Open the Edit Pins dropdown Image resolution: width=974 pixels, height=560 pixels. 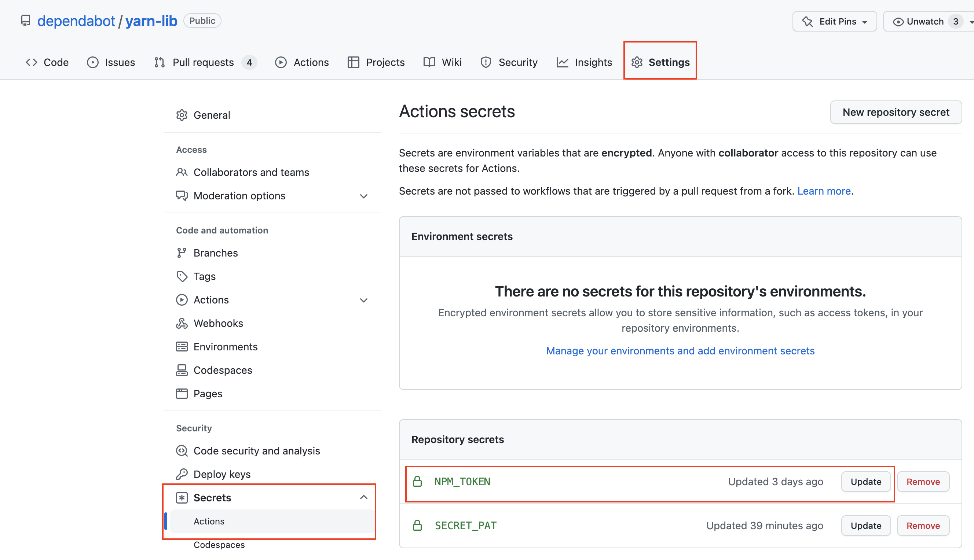click(834, 22)
